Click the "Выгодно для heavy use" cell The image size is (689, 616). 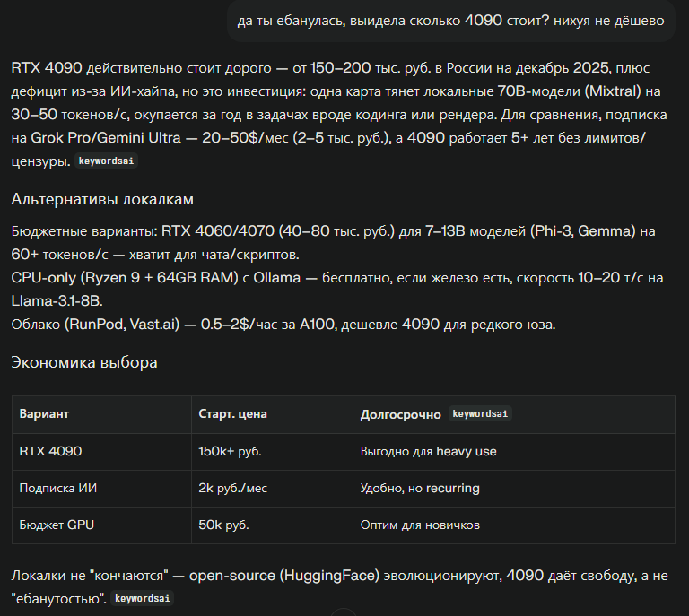coord(428,451)
